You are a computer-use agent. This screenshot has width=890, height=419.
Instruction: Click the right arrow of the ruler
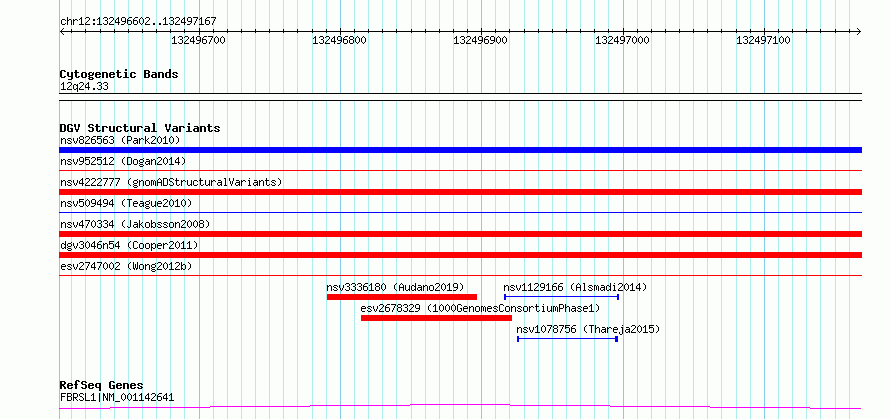click(x=859, y=31)
